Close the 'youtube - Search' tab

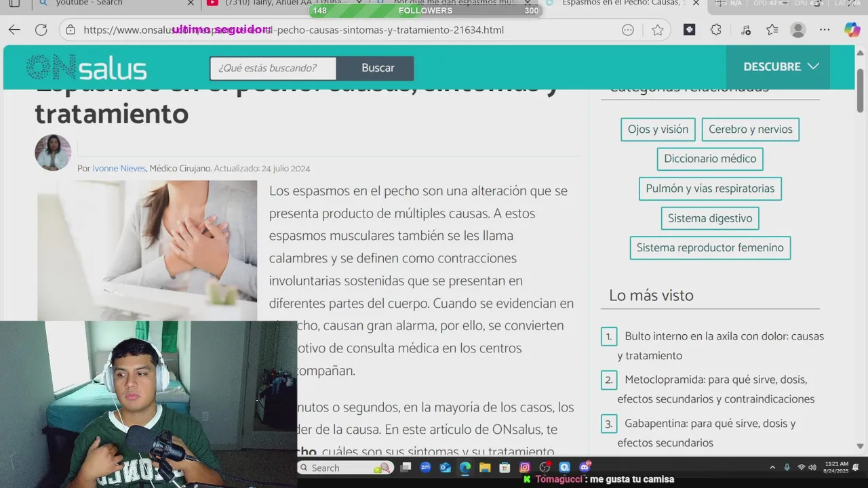coord(191,3)
